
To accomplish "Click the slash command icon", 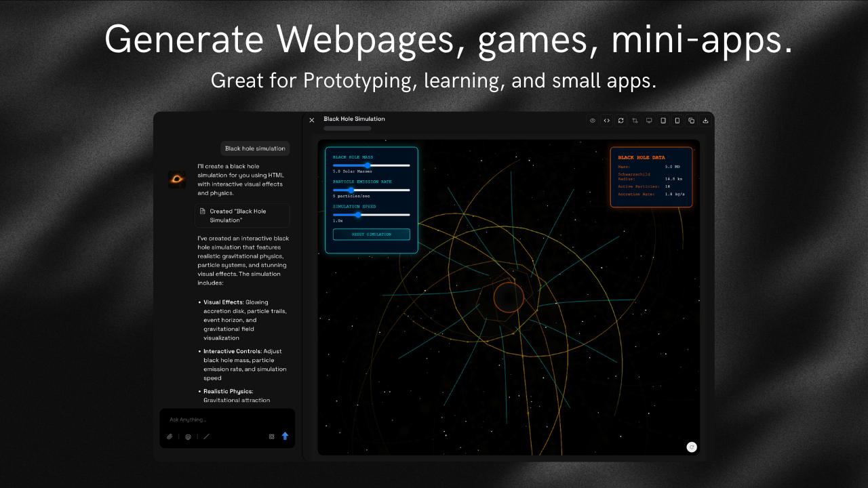I will [x=206, y=436].
